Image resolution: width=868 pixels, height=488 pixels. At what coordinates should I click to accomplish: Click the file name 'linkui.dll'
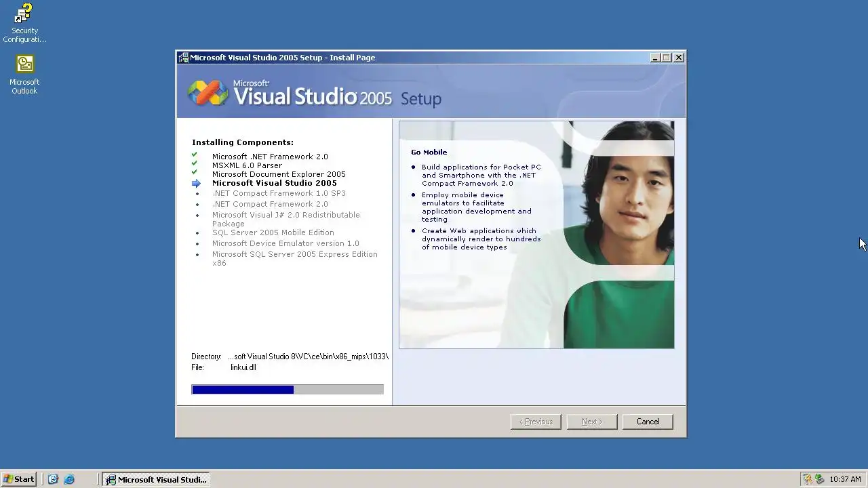(243, 367)
